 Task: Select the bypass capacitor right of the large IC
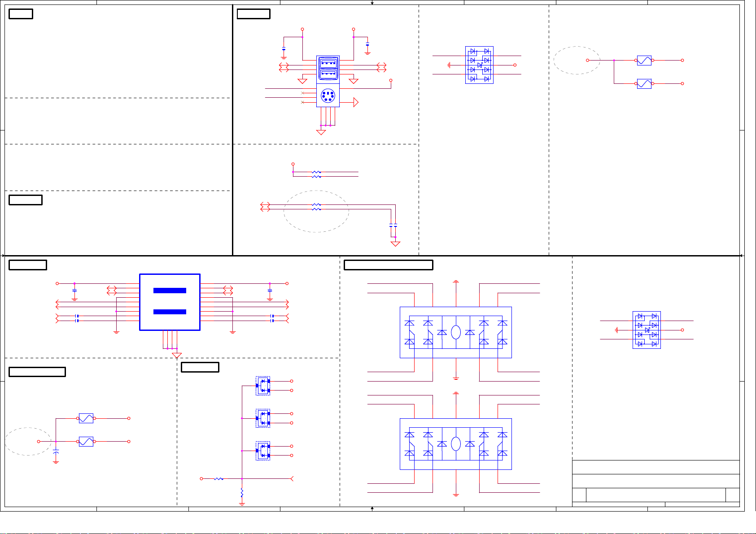[x=270, y=291]
